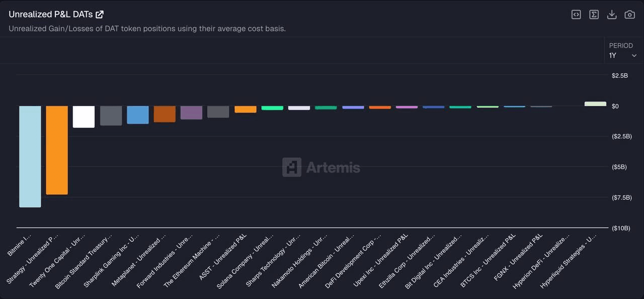Click the sigma summation icon
The width and height of the screenshot is (644, 299).
click(594, 15)
